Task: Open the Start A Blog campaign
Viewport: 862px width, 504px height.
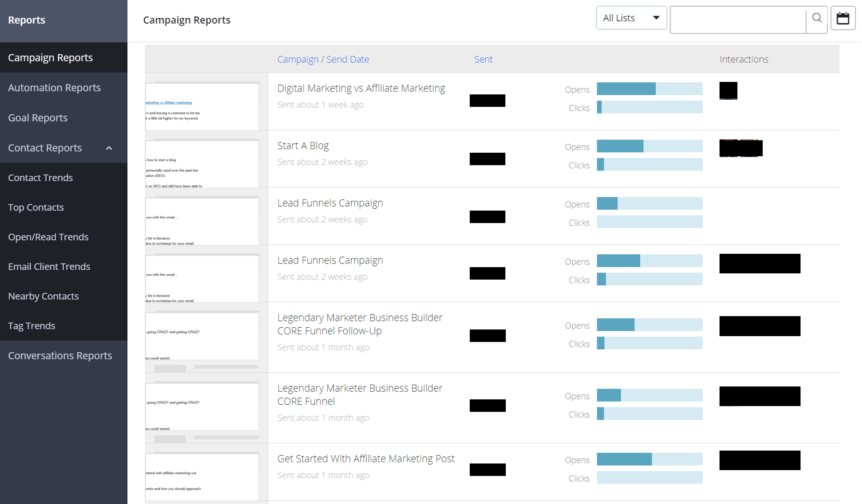Action: coord(303,146)
